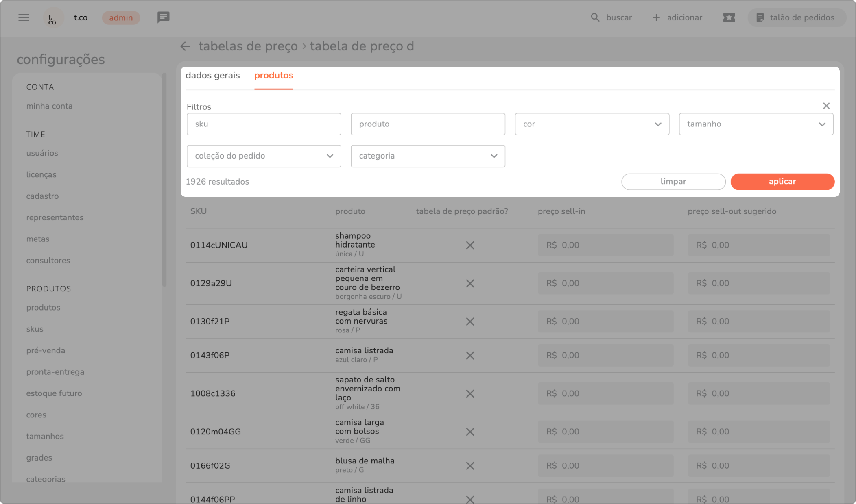Toggle default price table for 0130f21P
The height and width of the screenshot is (504, 856).
coord(470,322)
